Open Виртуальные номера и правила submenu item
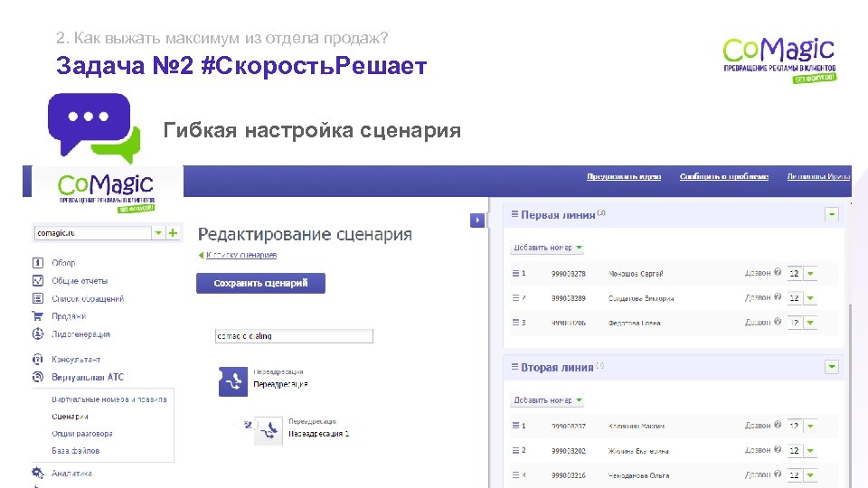The width and height of the screenshot is (868, 488). 109,399
